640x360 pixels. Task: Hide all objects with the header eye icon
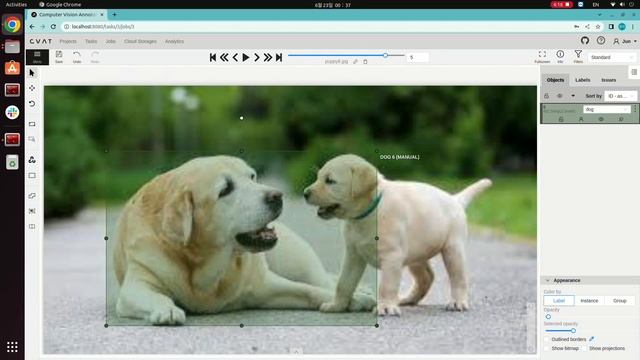pyautogui.click(x=560, y=96)
